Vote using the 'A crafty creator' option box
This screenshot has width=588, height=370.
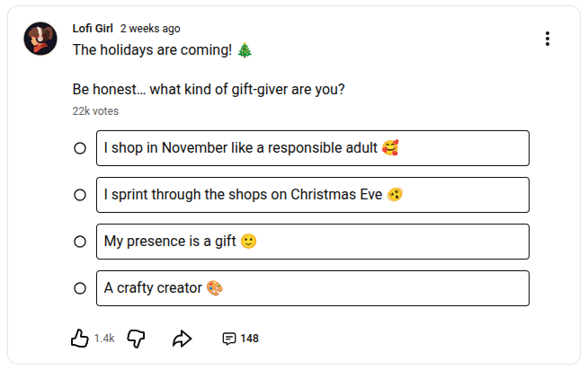pos(312,288)
